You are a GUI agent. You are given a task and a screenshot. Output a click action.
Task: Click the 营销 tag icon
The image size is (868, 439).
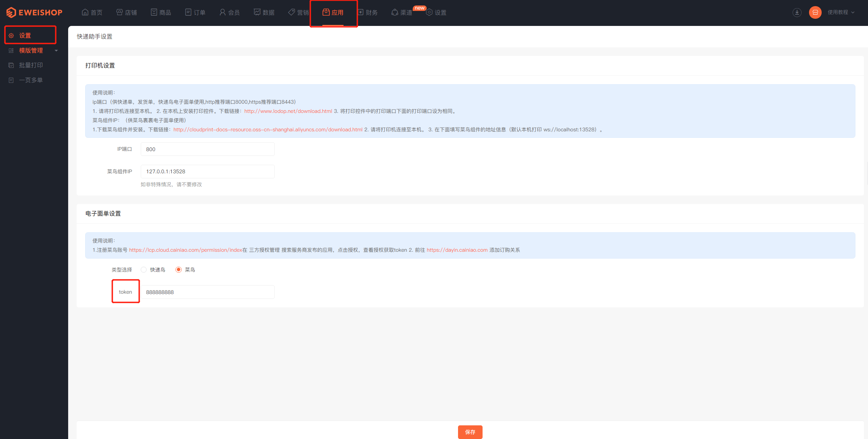[292, 12]
